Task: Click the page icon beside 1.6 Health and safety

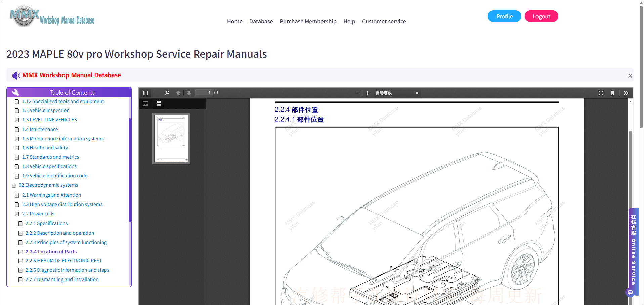Action: [17, 148]
